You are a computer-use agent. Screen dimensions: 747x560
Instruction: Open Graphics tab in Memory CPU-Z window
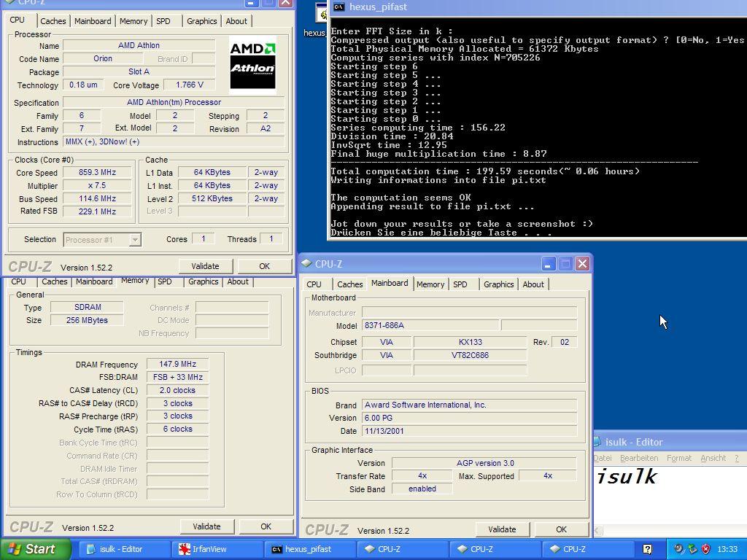pyautogui.click(x=203, y=281)
